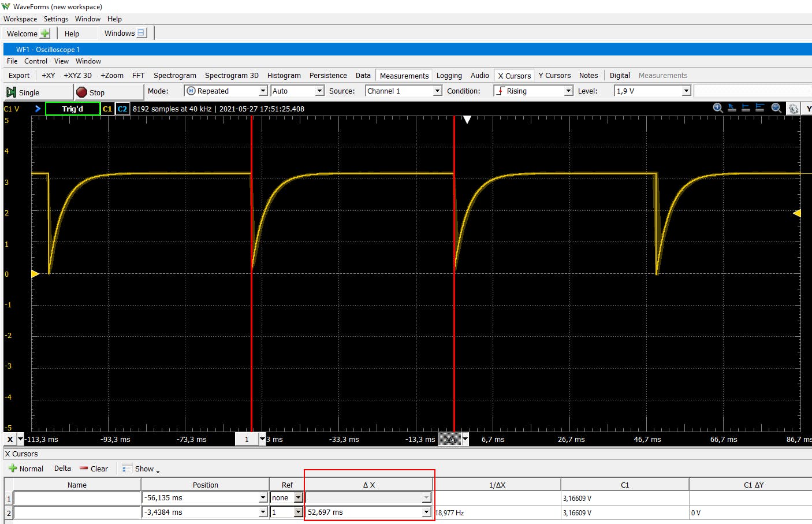Toggle the Logging view

point(449,76)
